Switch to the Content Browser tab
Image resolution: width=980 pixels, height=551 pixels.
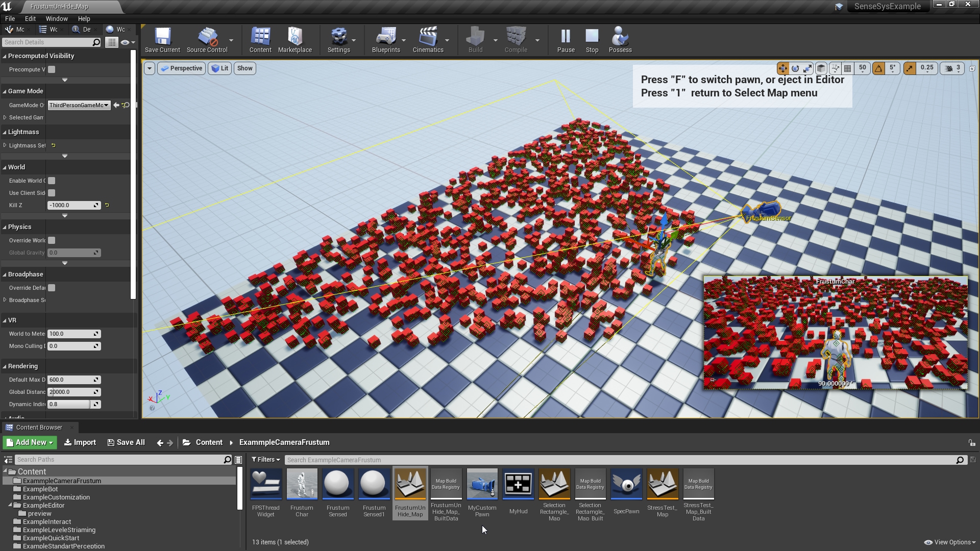(x=39, y=428)
